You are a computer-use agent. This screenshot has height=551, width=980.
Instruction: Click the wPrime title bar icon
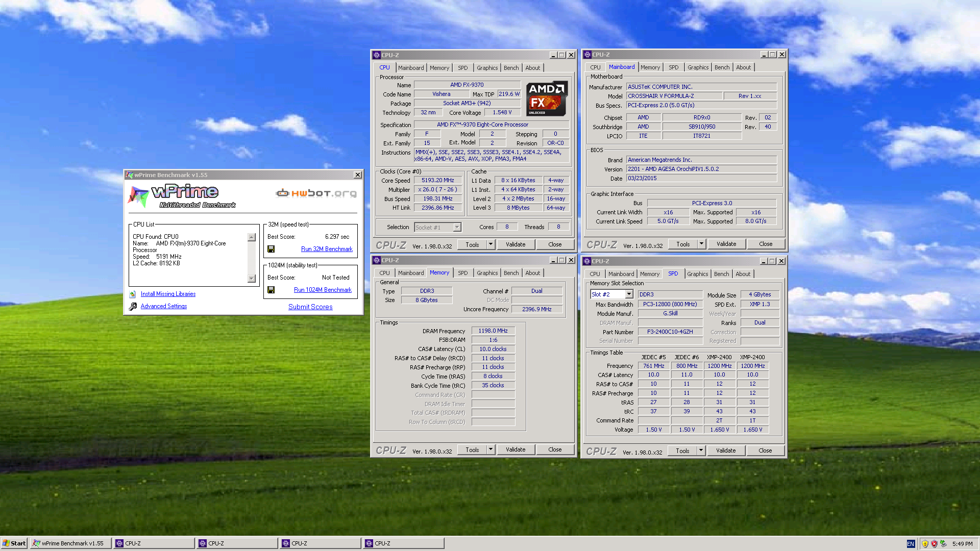[x=130, y=175]
